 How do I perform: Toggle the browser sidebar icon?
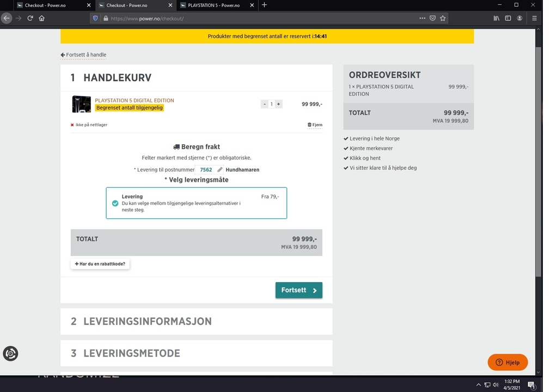[508, 18]
